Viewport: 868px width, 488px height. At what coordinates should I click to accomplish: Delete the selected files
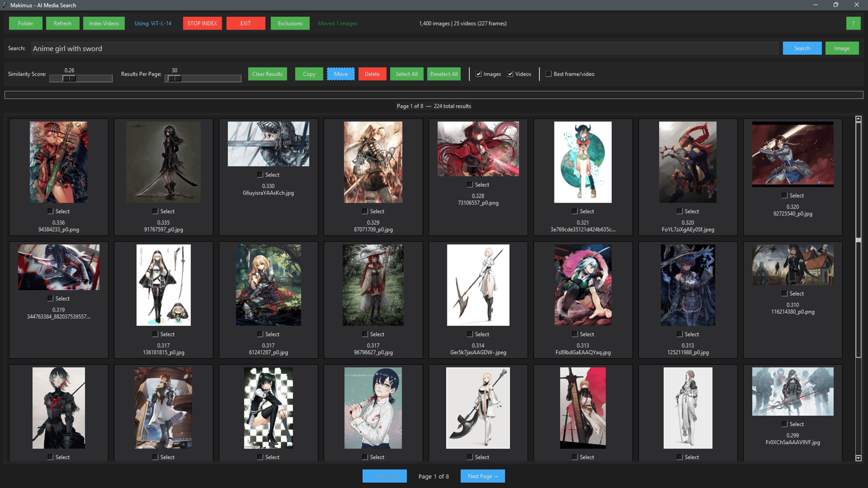point(372,74)
